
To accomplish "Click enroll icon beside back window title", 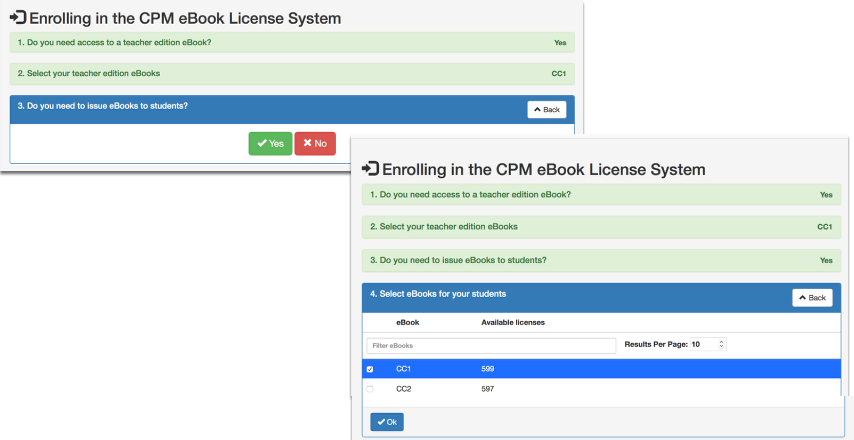I will pos(18,17).
